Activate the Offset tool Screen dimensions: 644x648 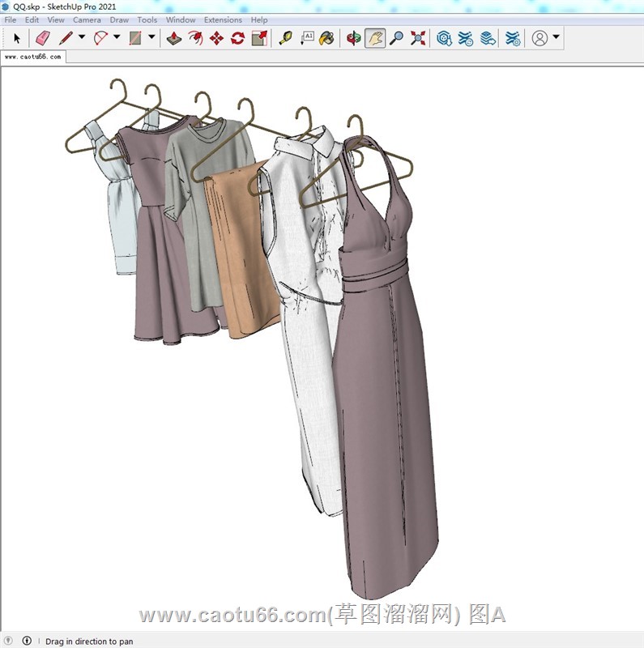195,38
